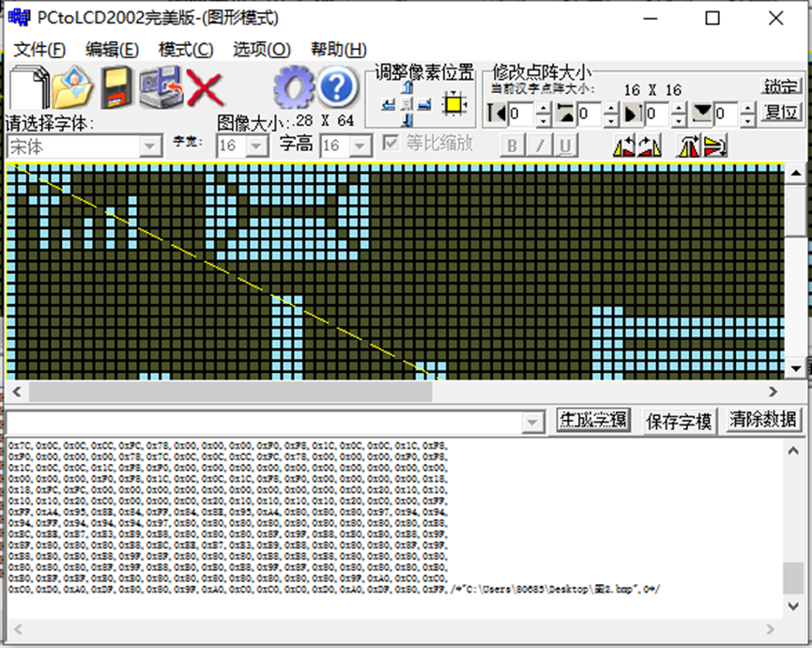Increase the bottom-edge value with up spinner
Screen dimensions: 812x648
coord(747,108)
